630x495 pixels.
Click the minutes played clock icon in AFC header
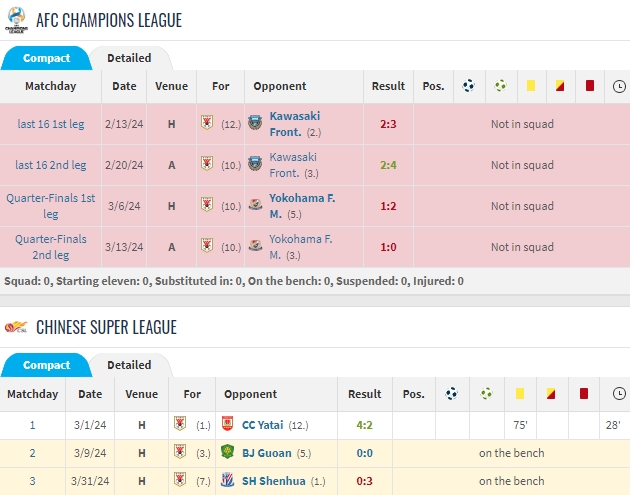619,86
